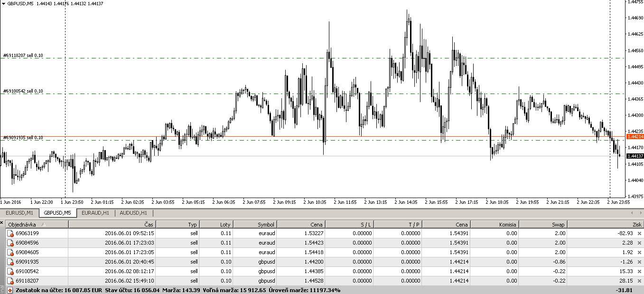Click open price 1.54423
The height and width of the screenshot is (294, 644).
[314, 243]
